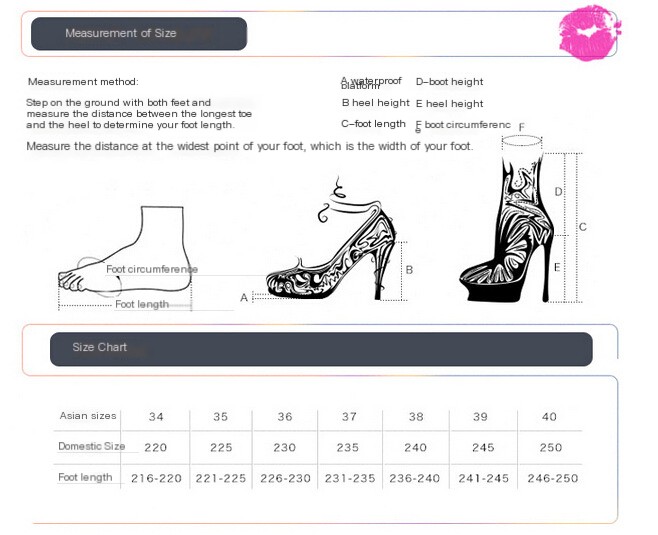
Task: Click Asian size 37 cell
Action: pos(349,417)
